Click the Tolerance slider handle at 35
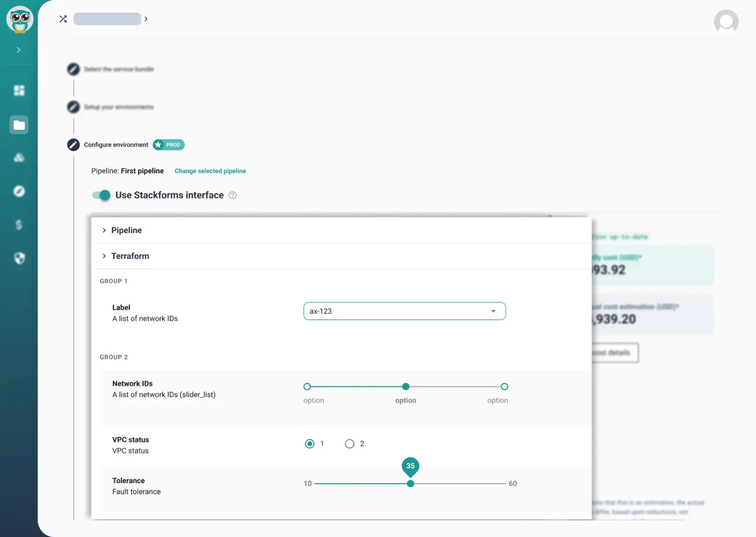Screen dimensions: 756x537 [x=410, y=483]
